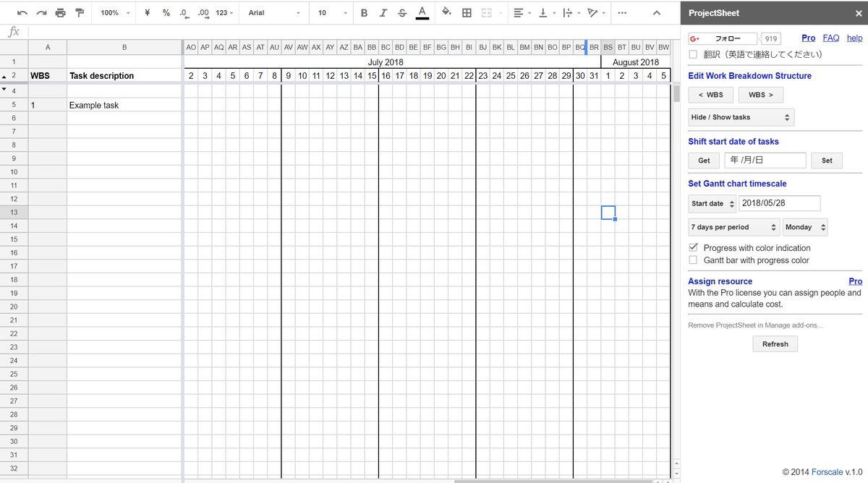
Task: Show more toolbar options
Action: pyautogui.click(x=622, y=13)
